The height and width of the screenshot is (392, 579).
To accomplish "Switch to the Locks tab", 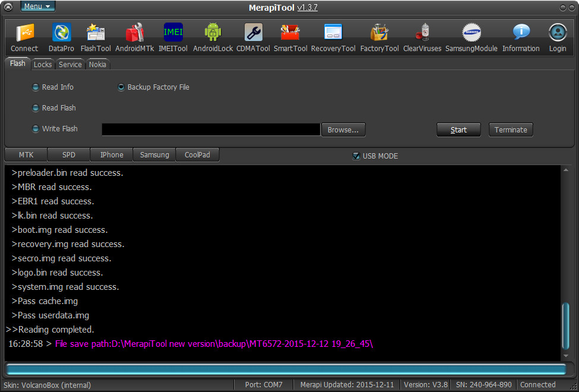I will click(43, 64).
